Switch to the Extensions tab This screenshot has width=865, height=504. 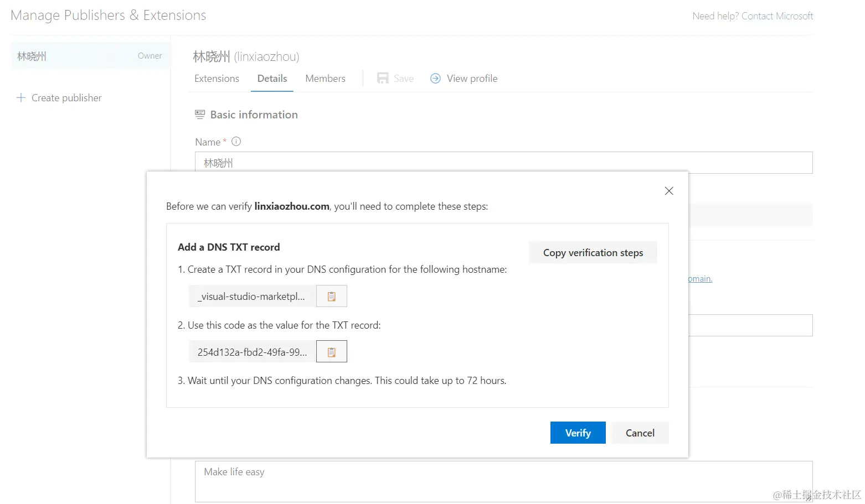[217, 79]
